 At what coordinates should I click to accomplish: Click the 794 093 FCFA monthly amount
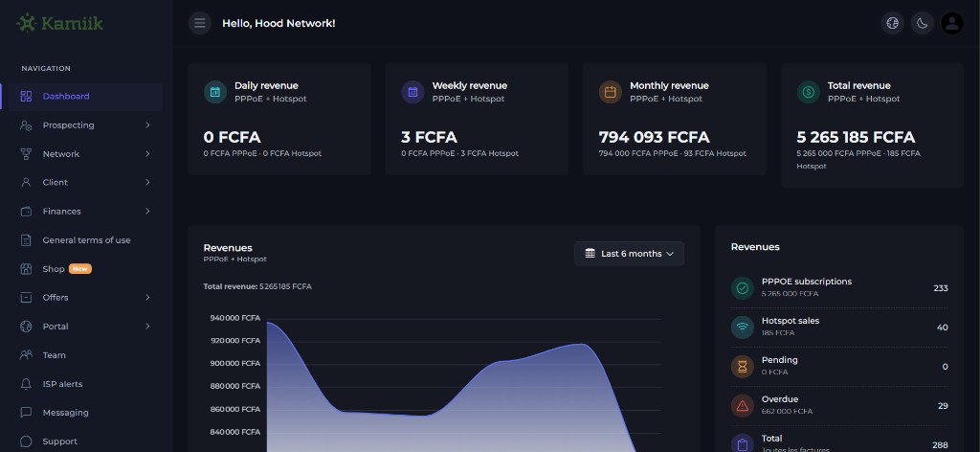click(654, 137)
